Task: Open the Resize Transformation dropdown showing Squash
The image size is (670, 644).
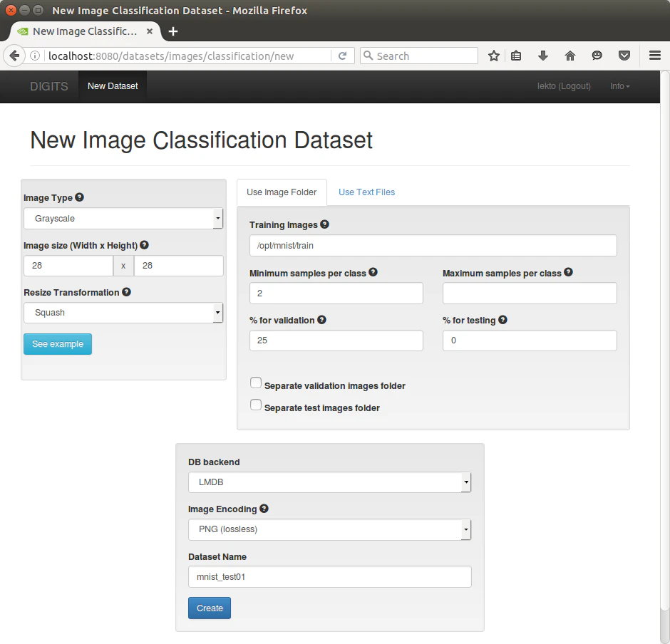Action: (x=123, y=313)
